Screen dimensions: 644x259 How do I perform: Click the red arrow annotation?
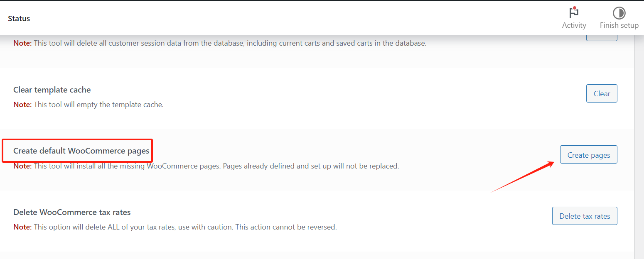pyautogui.click(x=522, y=177)
